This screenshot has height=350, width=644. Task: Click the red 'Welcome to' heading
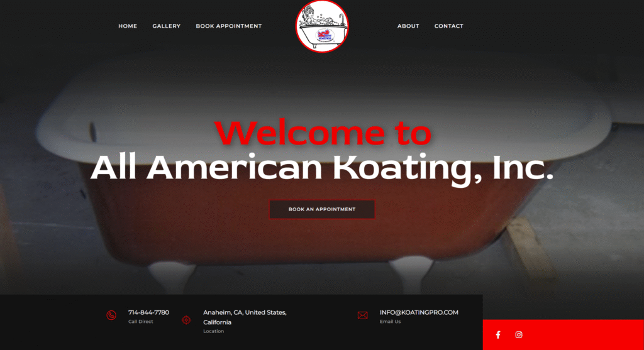click(x=323, y=133)
